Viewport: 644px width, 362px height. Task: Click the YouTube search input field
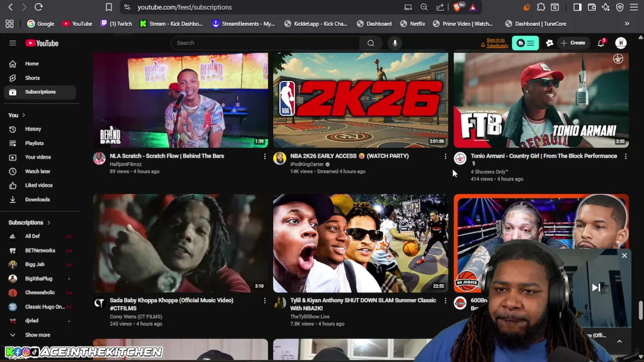tap(266, 43)
